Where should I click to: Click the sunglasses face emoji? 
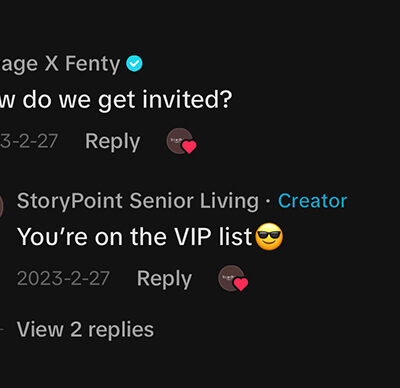pyautogui.click(x=269, y=237)
